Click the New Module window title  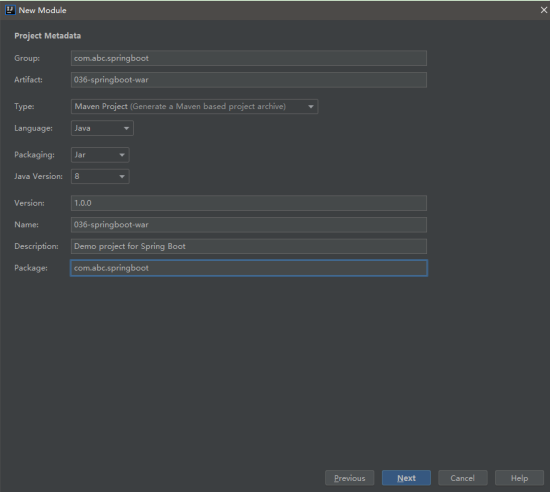pyautogui.click(x=42, y=10)
